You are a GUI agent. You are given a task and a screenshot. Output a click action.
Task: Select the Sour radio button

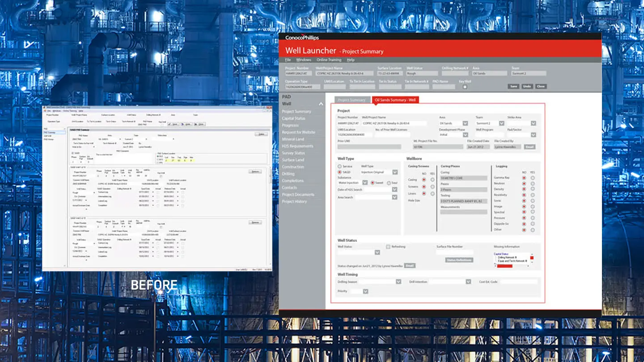(389, 183)
